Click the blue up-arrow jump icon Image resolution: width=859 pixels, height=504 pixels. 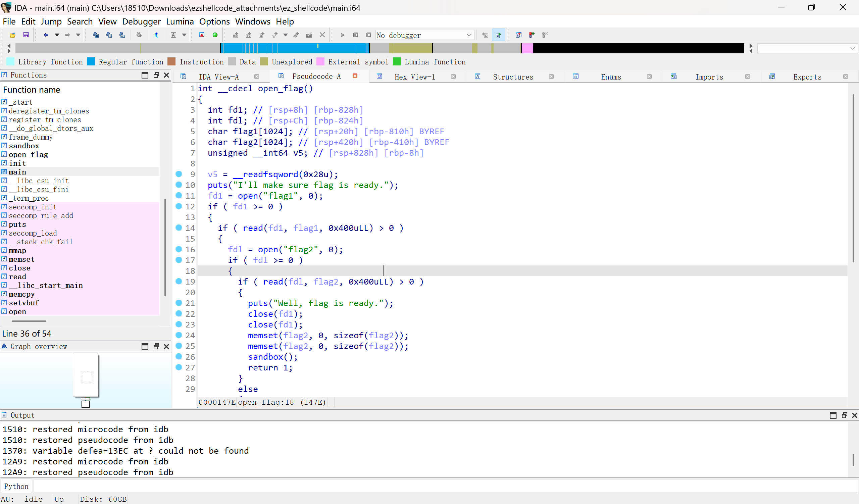point(156,35)
